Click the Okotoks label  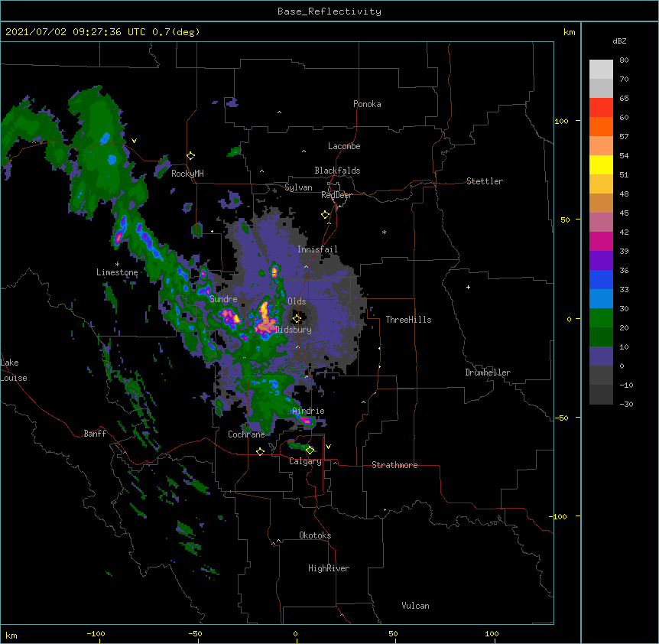point(315,535)
